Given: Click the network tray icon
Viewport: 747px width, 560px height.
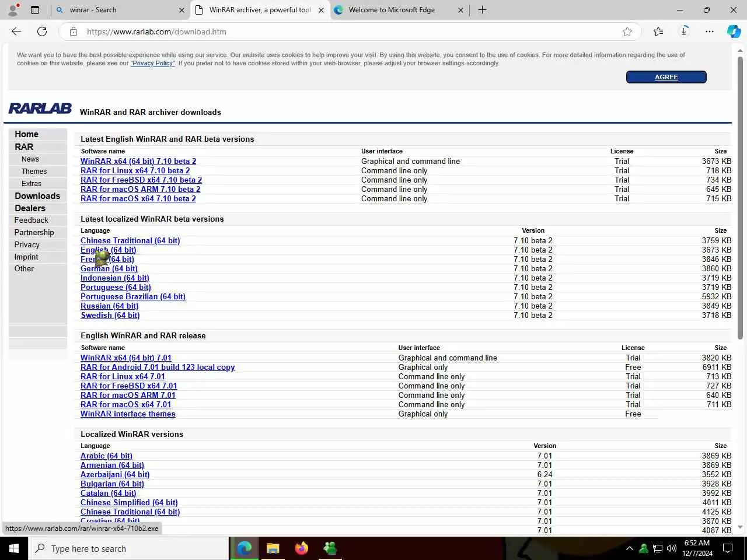Looking at the screenshot, I should (658, 548).
